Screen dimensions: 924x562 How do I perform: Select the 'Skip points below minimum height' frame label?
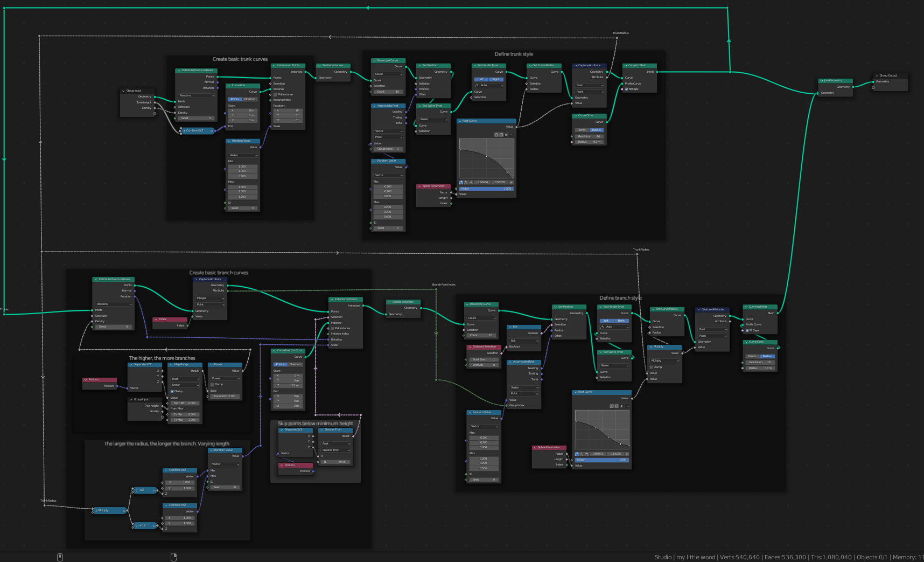coord(315,424)
